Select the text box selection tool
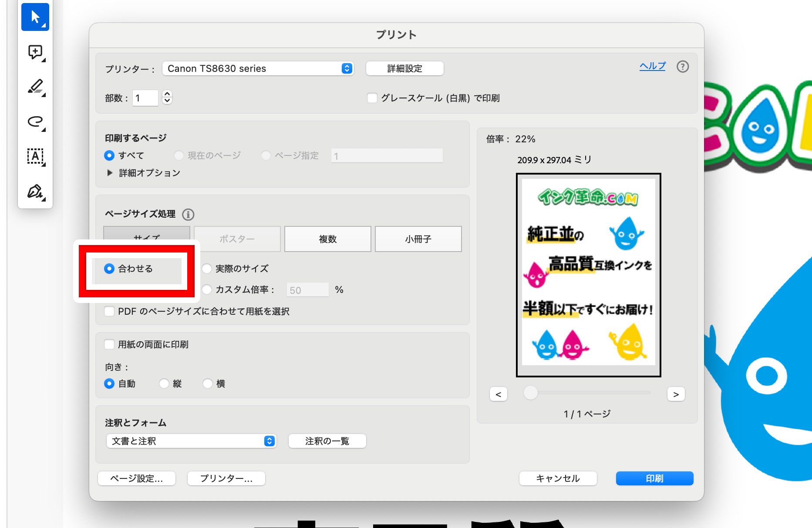This screenshot has height=528, width=812. 35,156
